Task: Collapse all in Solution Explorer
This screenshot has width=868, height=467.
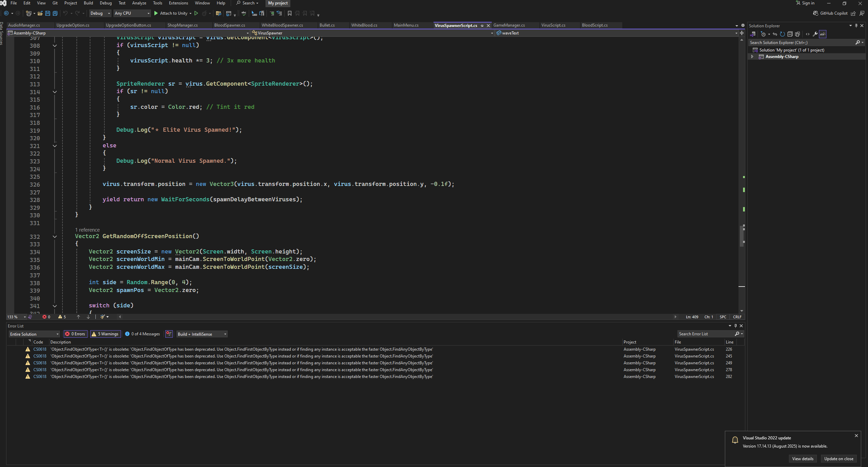Action: [790, 34]
